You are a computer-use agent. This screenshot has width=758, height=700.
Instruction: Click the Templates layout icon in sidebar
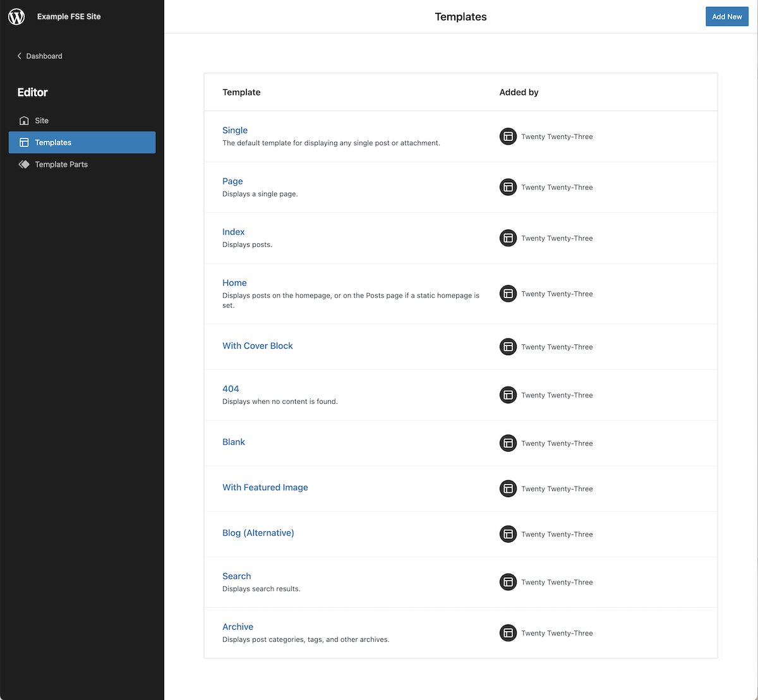(24, 143)
